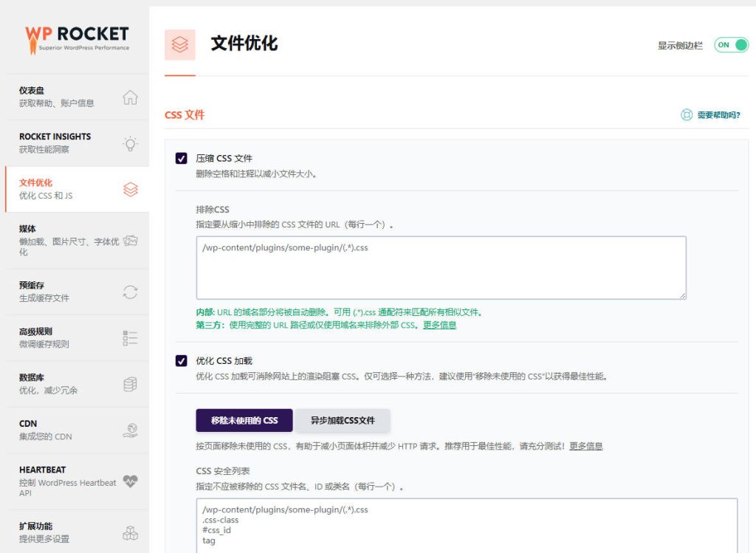The image size is (756, 553).
Task: Open the 文件优化 menu item
Action: 66,189
